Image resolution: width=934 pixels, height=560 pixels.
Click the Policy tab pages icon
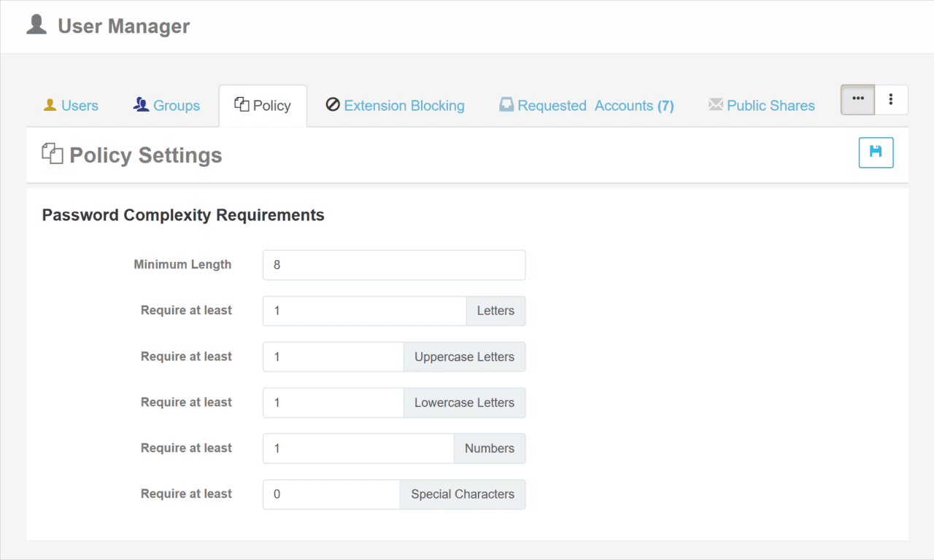pyautogui.click(x=242, y=104)
